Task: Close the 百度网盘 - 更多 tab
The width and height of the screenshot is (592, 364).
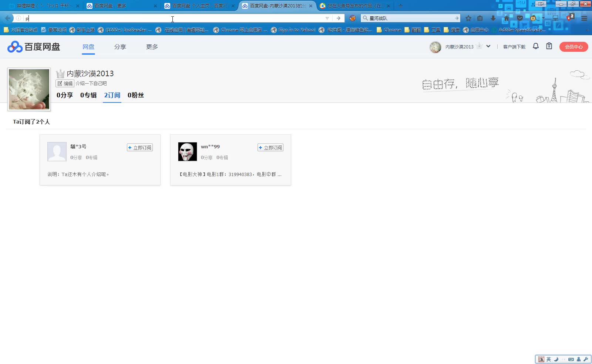Action: [x=155, y=6]
